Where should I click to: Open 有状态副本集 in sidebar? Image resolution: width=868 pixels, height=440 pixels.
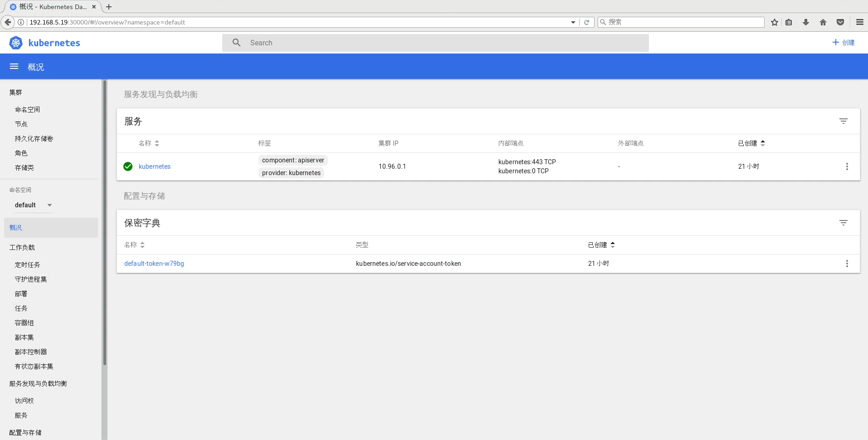point(34,367)
